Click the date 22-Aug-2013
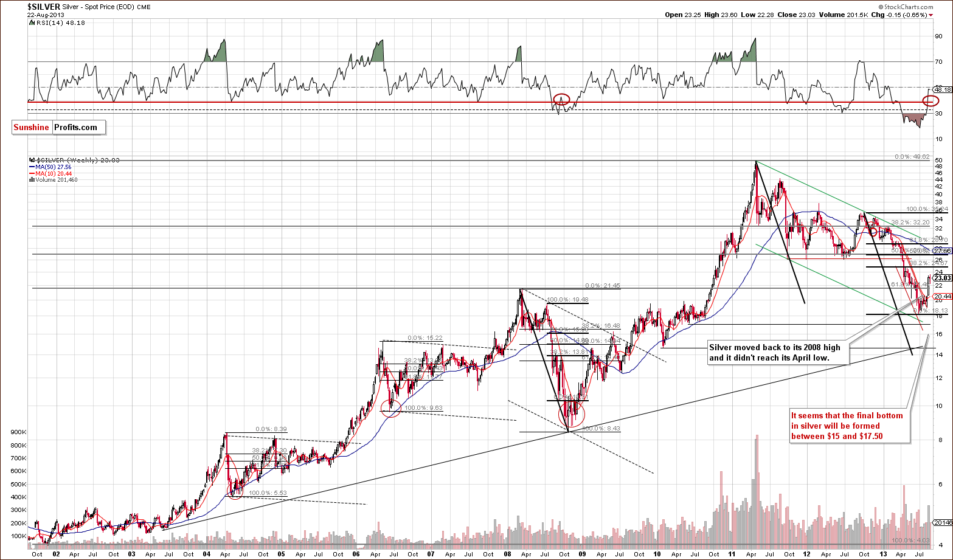Viewport: 953px width, 560px height. [x=44, y=15]
